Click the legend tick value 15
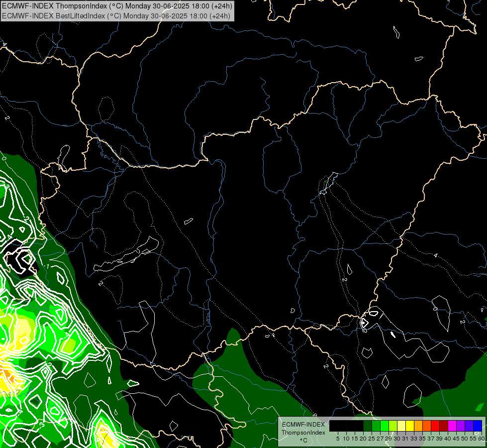Viewport: 487px width, 448px height. click(355, 439)
